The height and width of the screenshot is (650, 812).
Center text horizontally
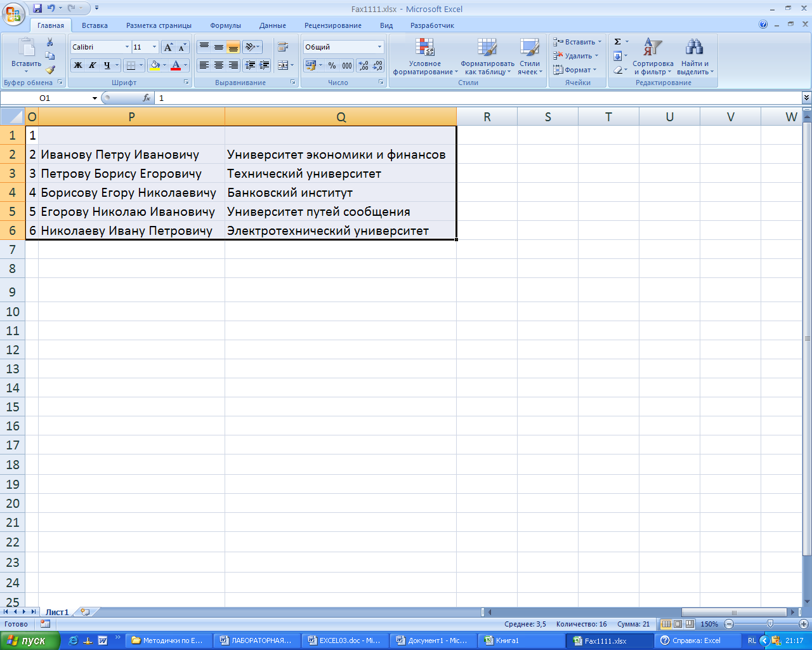(x=218, y=65)
